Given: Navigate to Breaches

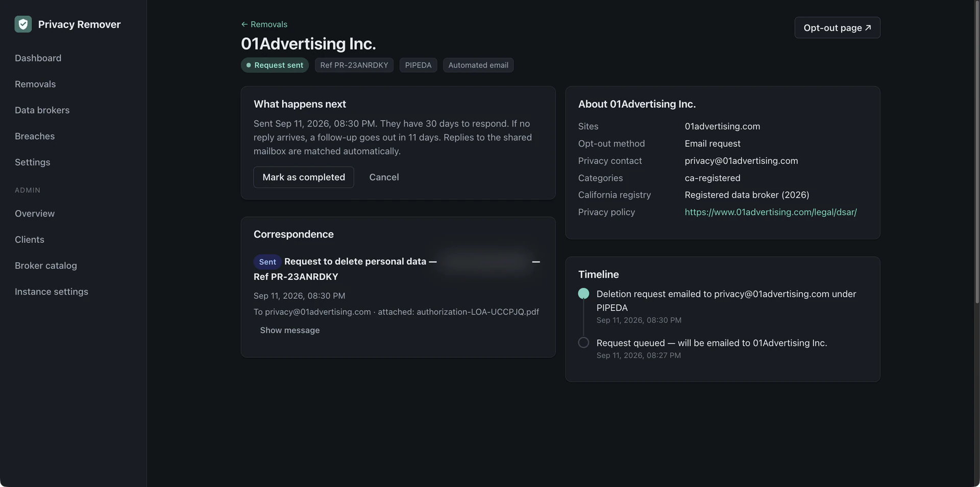Looking at the screenshot, I should [35, 136].
